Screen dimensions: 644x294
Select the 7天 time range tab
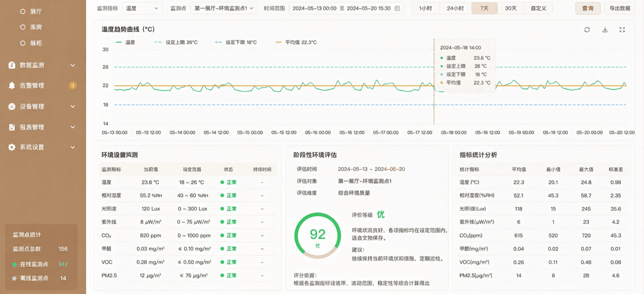[x=484, y=8]
